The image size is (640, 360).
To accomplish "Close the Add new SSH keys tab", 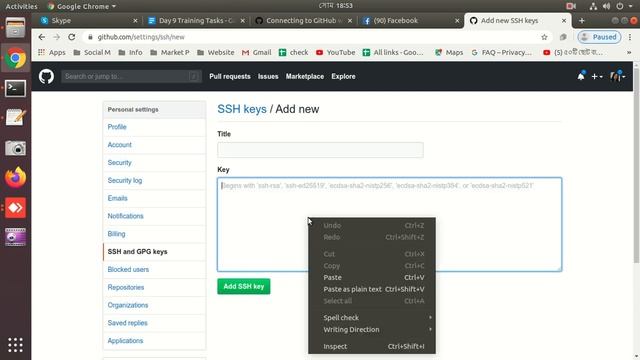I will [564, 20].
